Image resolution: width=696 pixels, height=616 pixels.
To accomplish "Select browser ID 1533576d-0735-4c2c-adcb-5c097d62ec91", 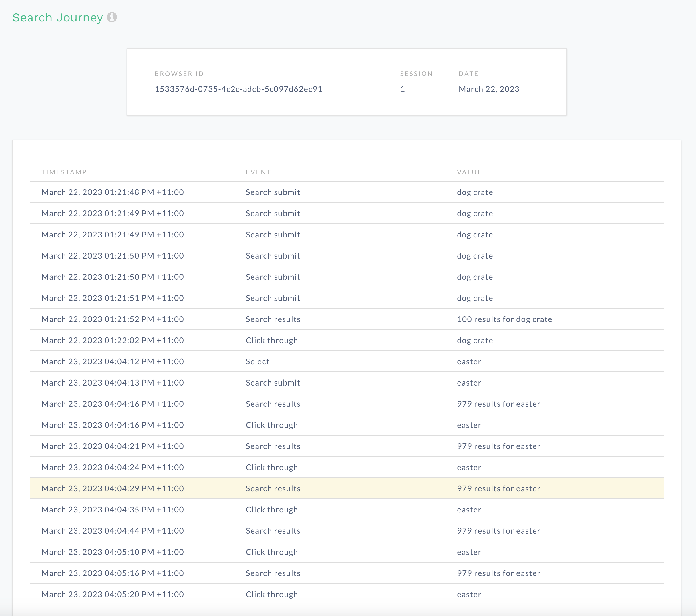I will (x=238, y=89).
